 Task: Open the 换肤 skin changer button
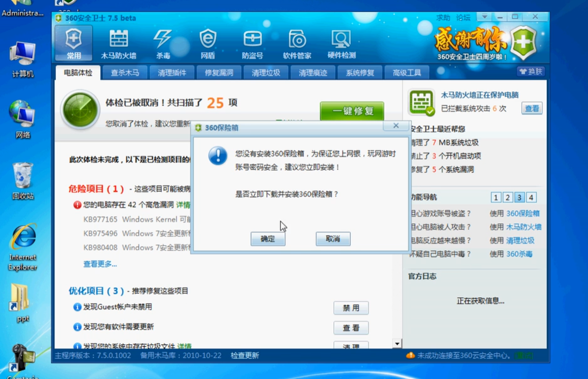click(x=531, y=72)
